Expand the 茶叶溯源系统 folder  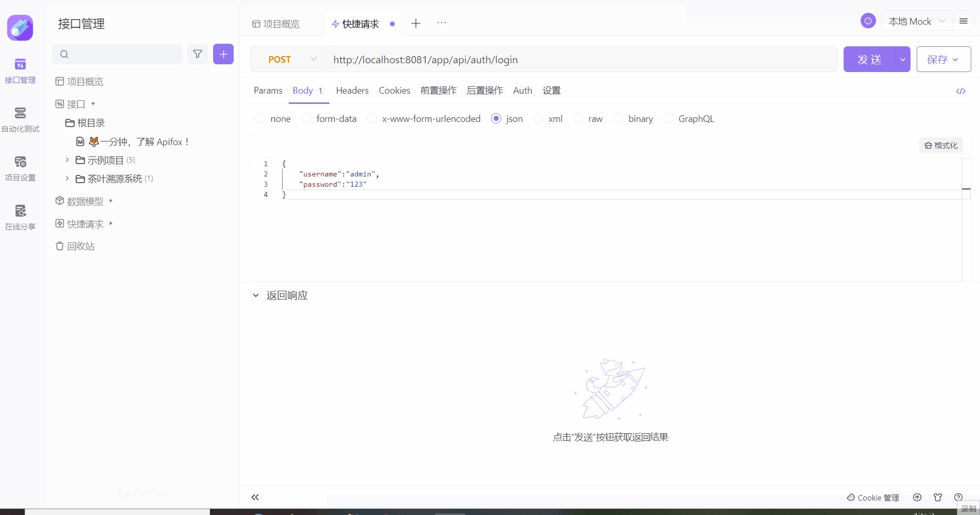(67, 179)
